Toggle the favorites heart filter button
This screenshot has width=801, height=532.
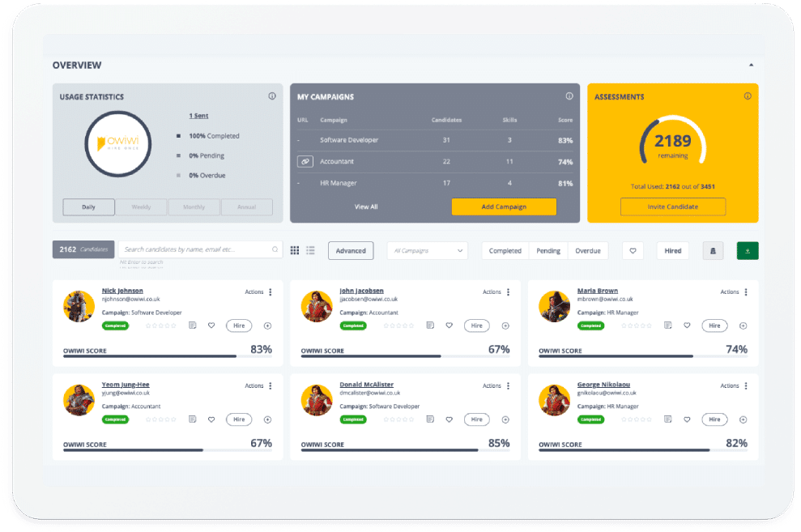633,251
